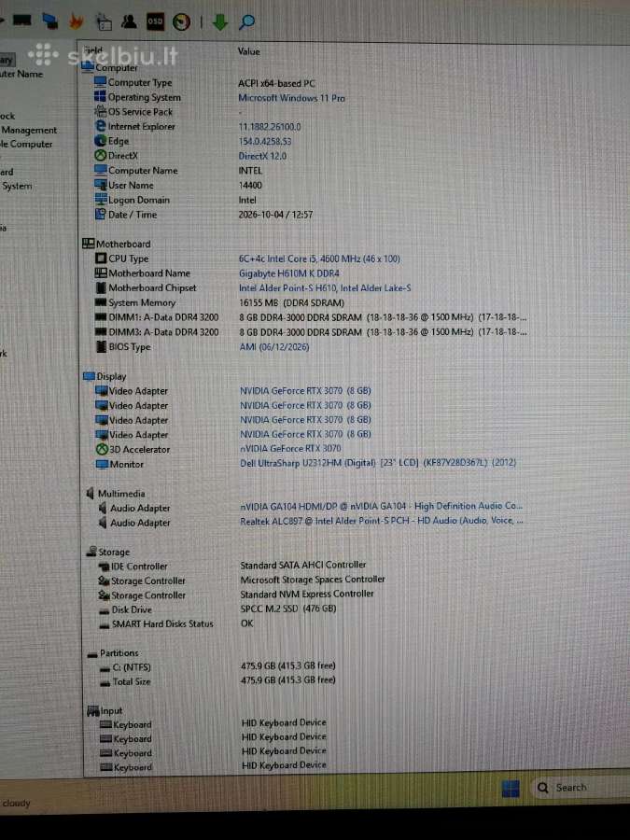This screenshot has width=630, height=840.
Task: Click the Partitions section icon
Action: pos(92,653)
